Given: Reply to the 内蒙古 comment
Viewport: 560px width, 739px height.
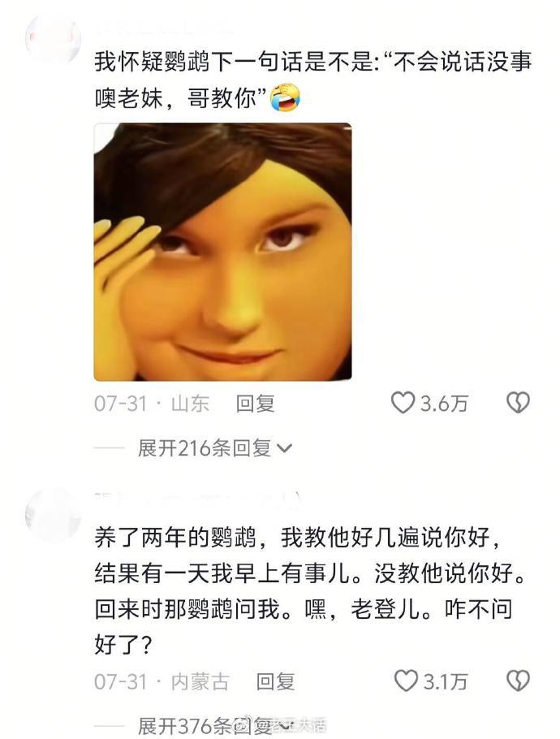Looking at the screenshot, I should coord(275,681).
